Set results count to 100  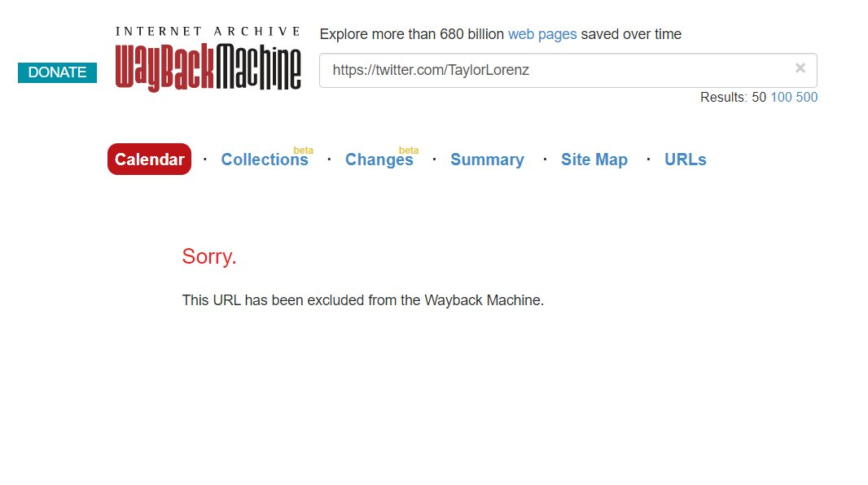click(x=781, y=98)
